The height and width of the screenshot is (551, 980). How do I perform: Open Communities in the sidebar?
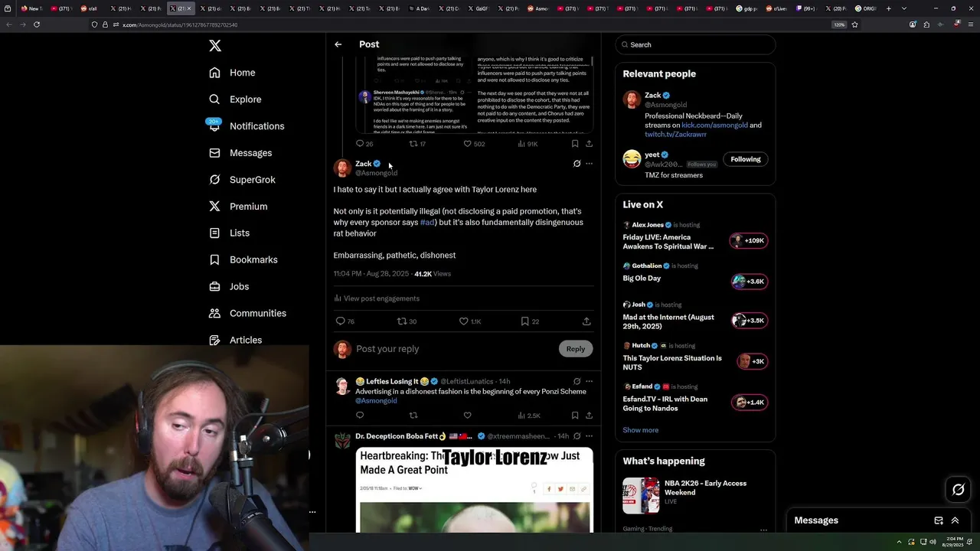coord(247,314)
